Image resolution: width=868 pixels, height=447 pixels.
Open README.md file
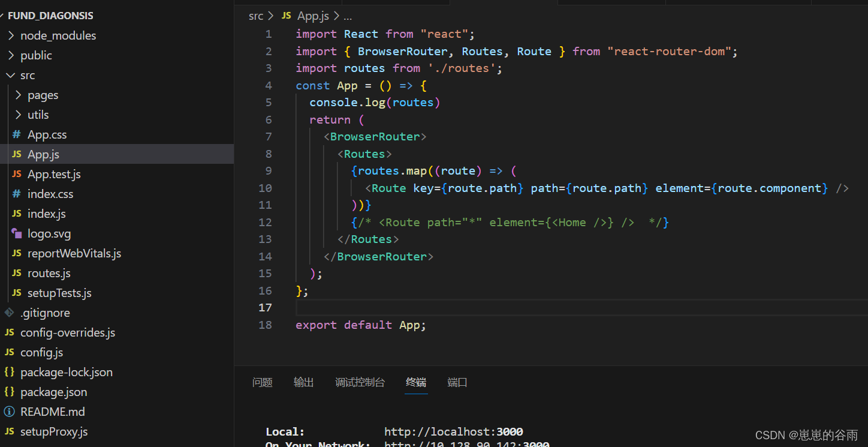[117, 412]
